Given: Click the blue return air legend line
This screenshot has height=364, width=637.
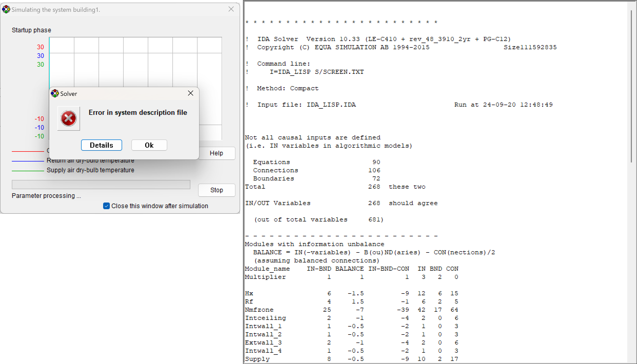Looking at the screenshot, I should tap(28, 161).
